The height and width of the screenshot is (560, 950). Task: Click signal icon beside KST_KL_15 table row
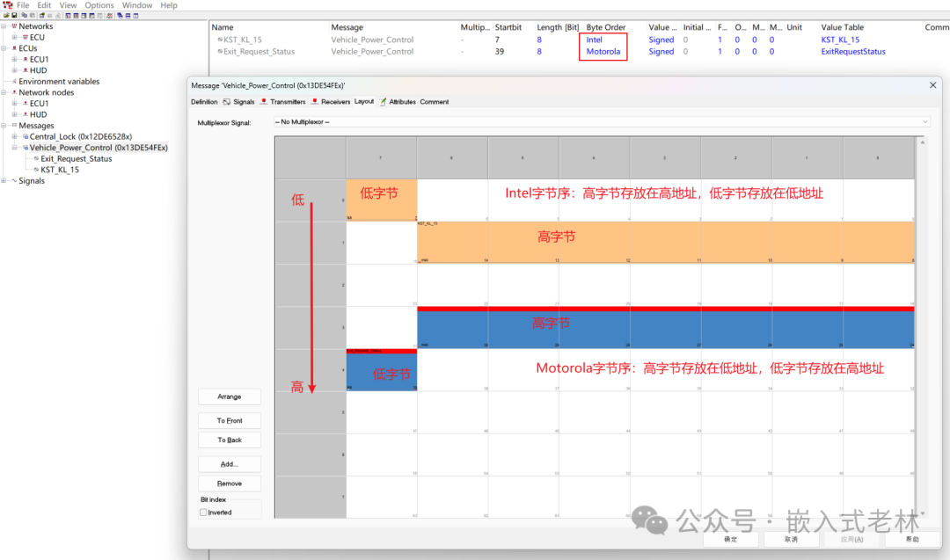220,40
